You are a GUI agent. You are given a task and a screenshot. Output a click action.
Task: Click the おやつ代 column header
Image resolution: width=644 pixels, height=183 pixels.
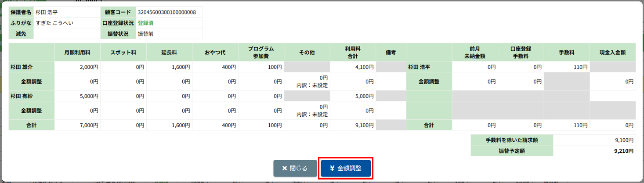(215, 52)
